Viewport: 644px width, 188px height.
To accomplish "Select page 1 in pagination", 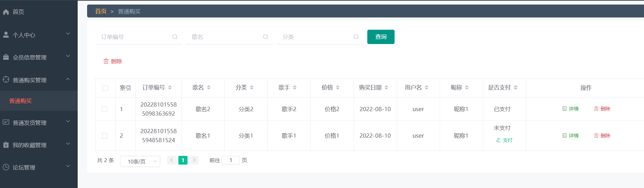I will tap(183, 160).
